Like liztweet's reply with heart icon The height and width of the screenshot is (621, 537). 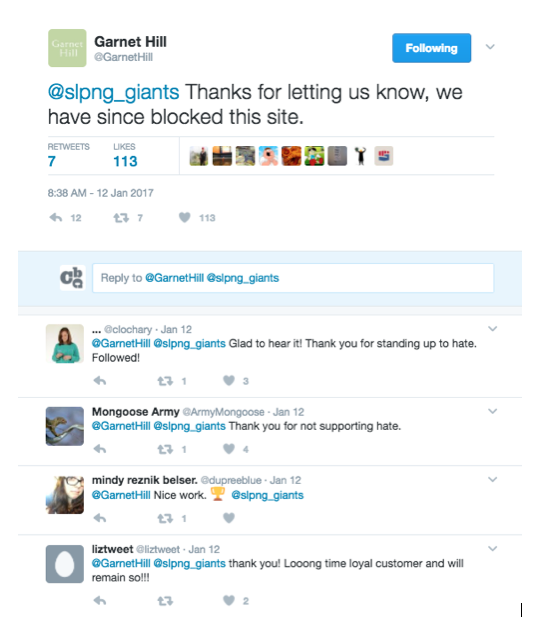click(229, 600)
